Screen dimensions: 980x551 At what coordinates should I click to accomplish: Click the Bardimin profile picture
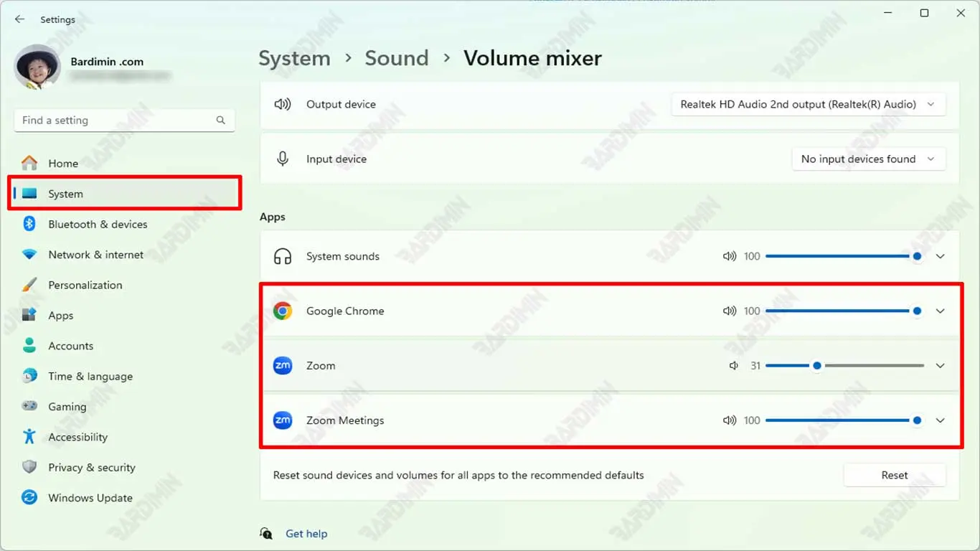coord(37,67)
